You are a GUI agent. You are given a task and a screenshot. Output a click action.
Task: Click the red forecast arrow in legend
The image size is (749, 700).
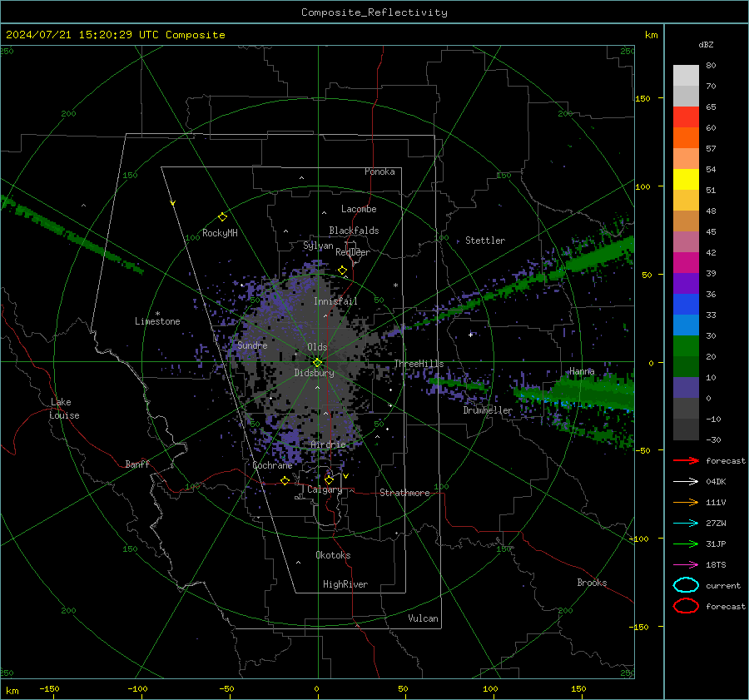click(x=686, y=460)
